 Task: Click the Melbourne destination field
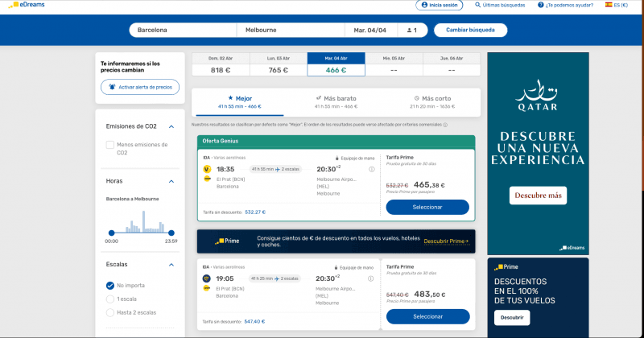(x=291, y=30)
